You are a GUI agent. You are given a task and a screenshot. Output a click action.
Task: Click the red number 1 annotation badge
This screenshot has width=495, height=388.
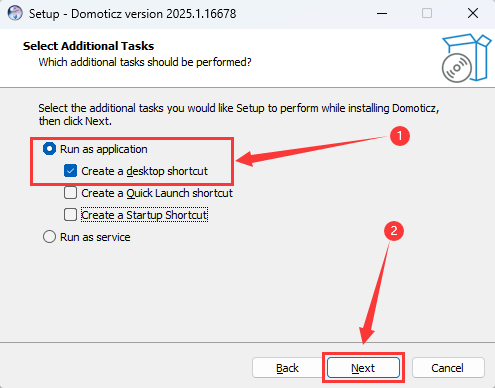400,136
